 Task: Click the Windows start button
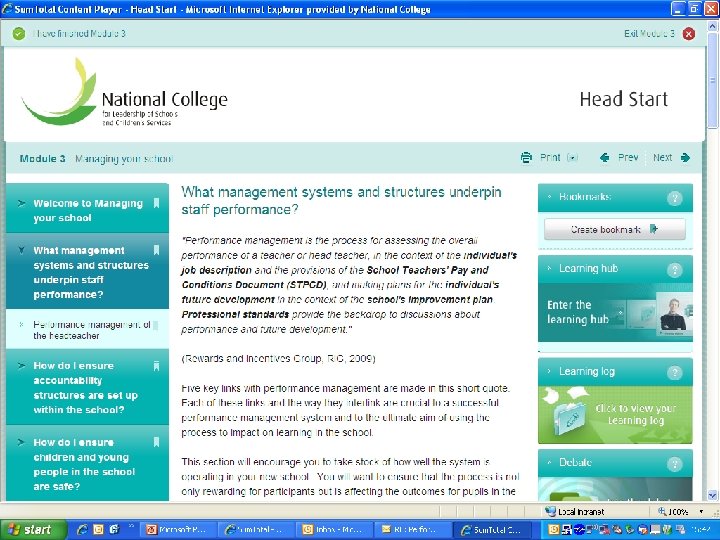click(34, 529)
